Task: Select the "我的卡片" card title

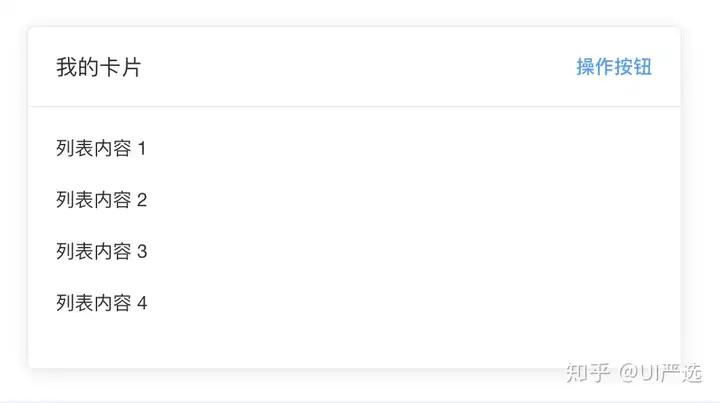Action: tap(98, 68)
